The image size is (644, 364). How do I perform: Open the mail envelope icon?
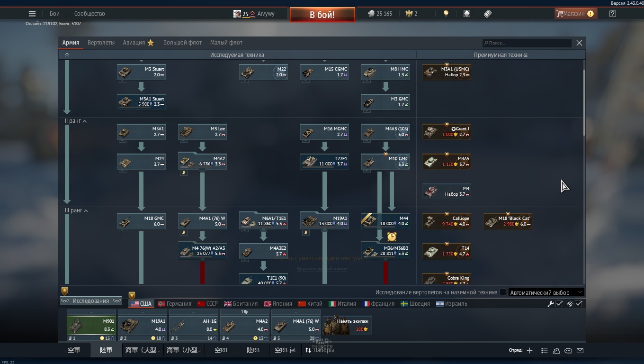tap(580, 351)
